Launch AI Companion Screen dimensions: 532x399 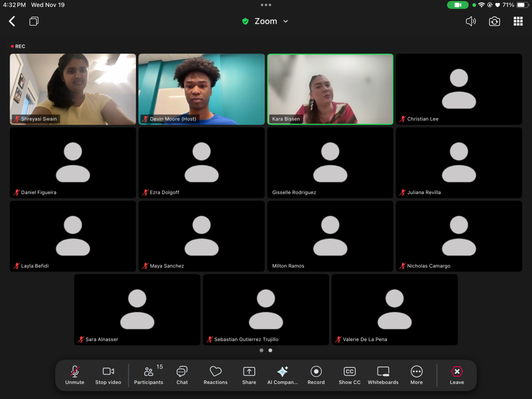(x=283, y=375)
